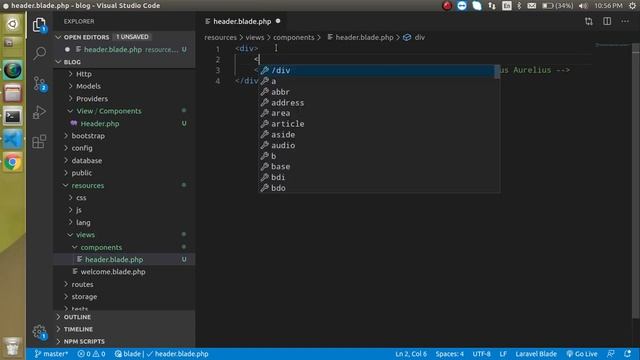Open the Explorer view in activity bar
The height and width of the screenshot is (360, 640).
39,25
